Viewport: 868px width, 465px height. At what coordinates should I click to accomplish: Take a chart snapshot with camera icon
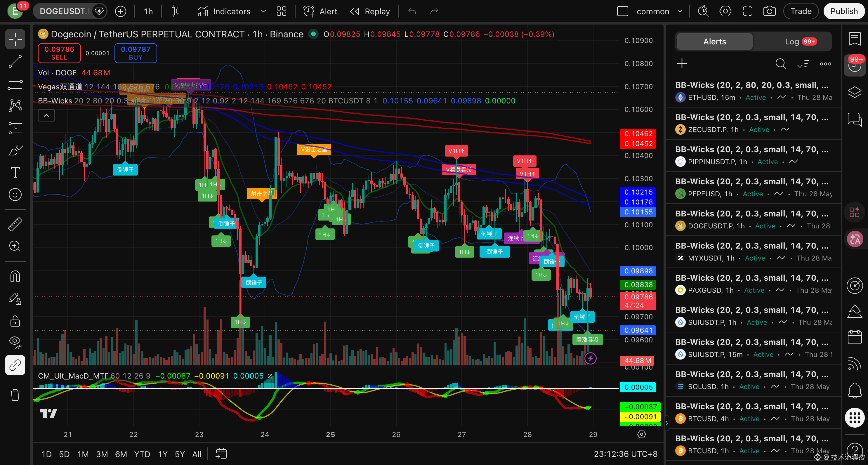tap(769, 11)
